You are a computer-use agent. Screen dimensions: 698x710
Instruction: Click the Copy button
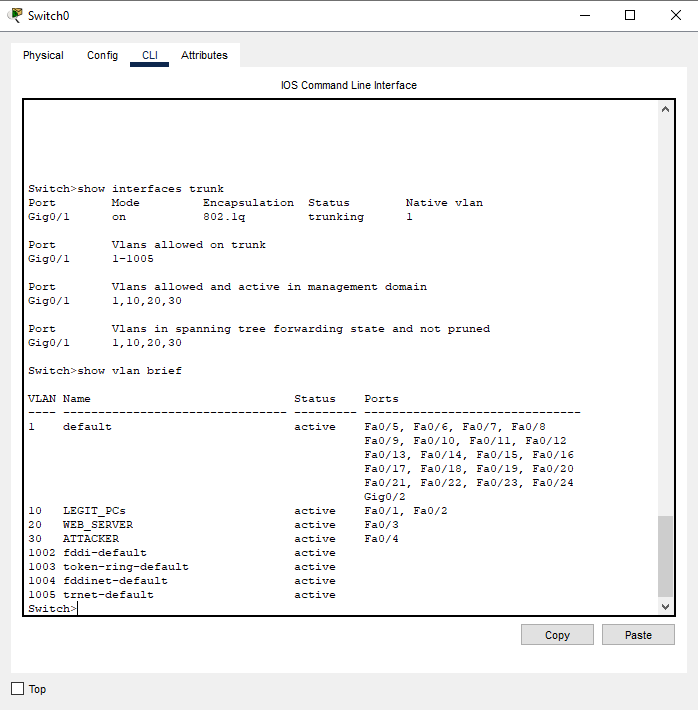point(557,635)
